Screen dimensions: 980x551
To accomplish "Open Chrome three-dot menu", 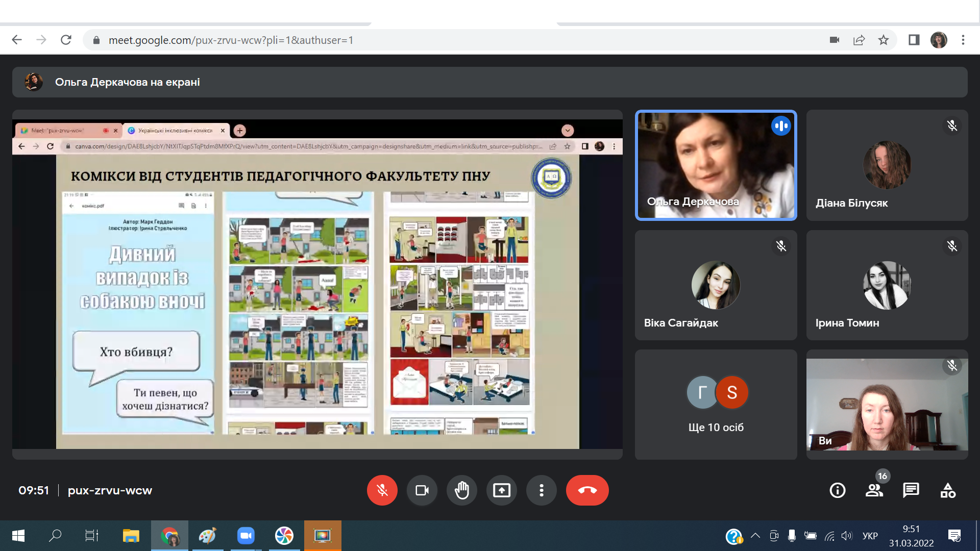I will click(963, 40).
